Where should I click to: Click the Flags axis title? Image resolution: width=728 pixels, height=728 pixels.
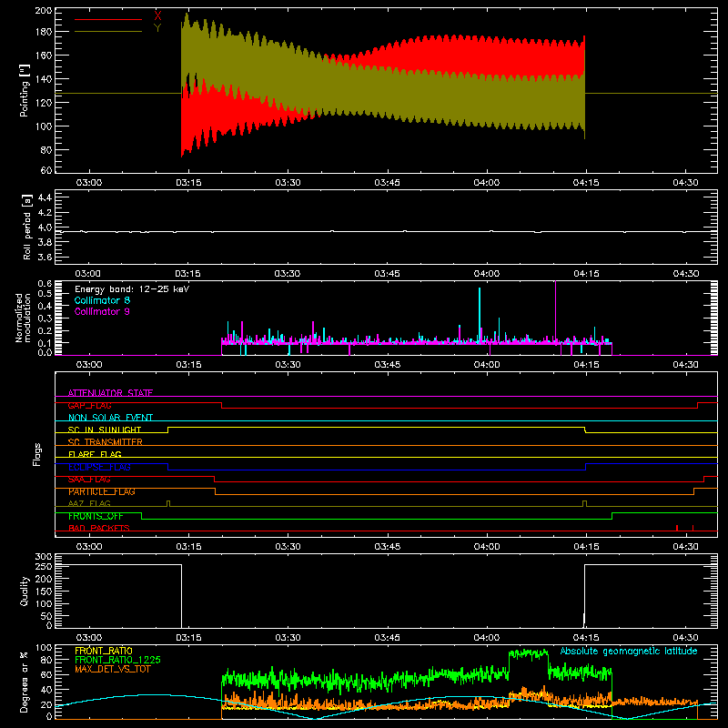click(36, 454)
